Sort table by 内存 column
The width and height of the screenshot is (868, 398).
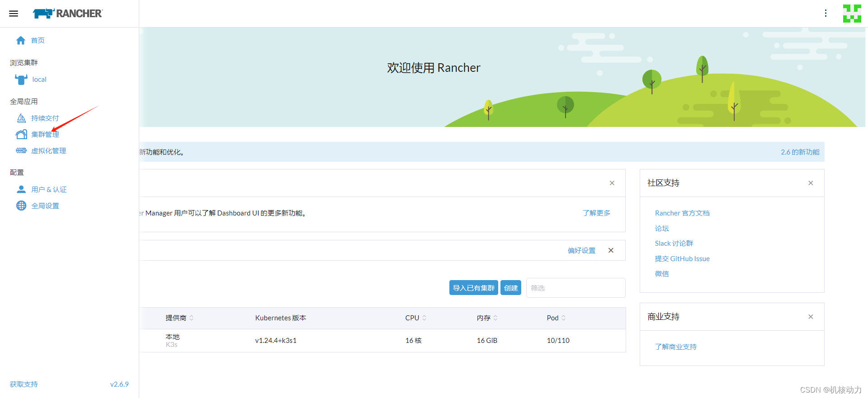coord(487,318)
